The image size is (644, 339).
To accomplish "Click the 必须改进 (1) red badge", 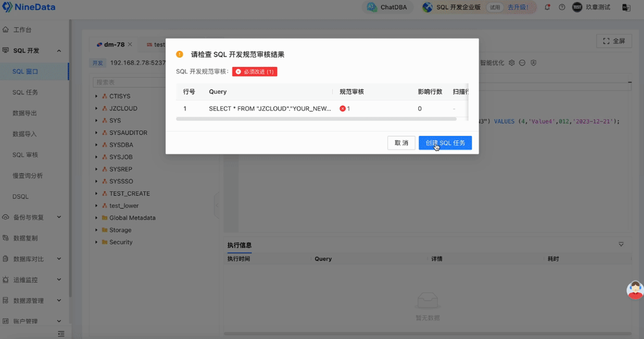I will (255, 71).
